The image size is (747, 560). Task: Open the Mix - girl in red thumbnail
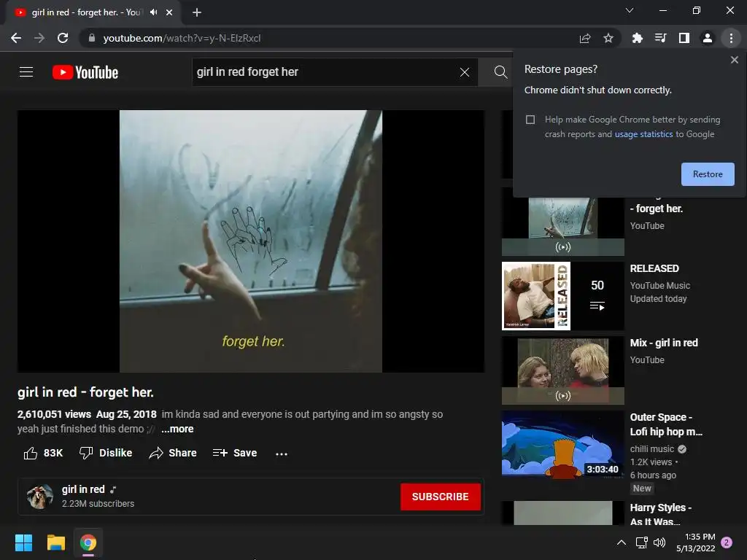pos(562,370)
